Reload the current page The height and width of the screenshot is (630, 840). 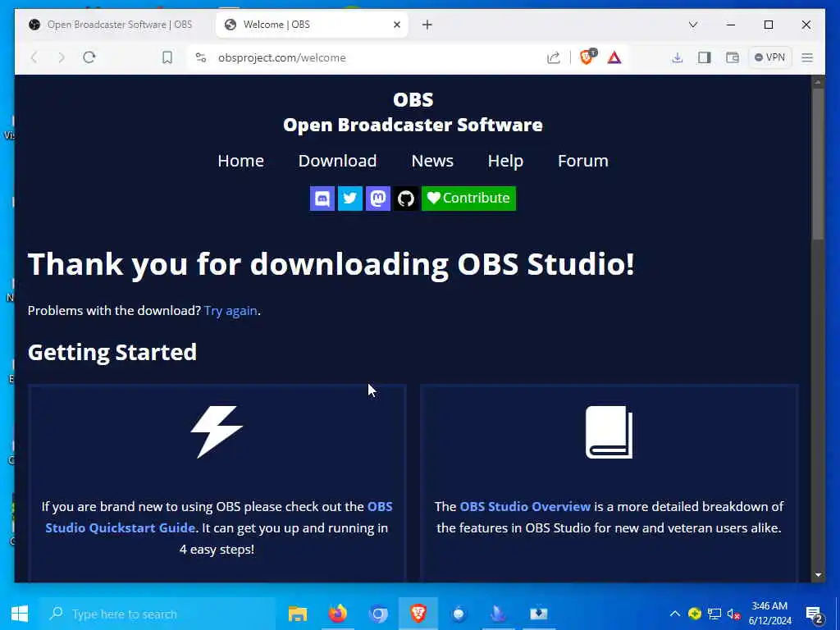click(89, 57)
